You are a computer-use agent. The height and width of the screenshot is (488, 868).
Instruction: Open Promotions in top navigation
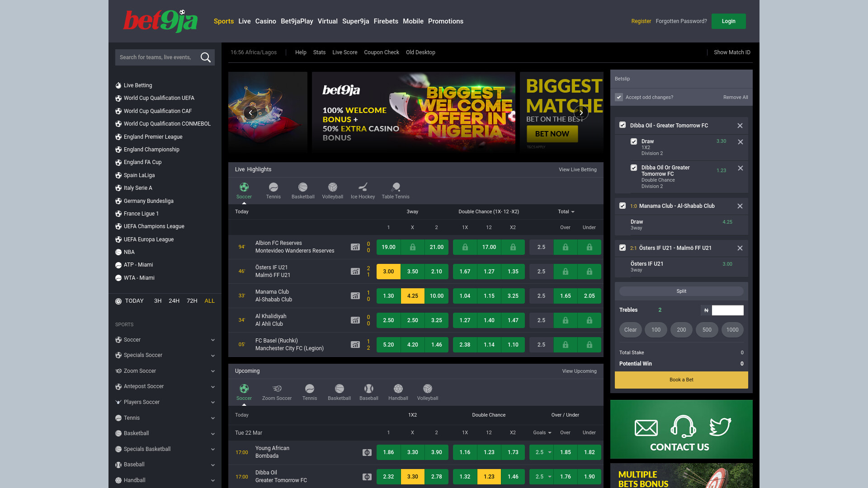click(445, 21)
